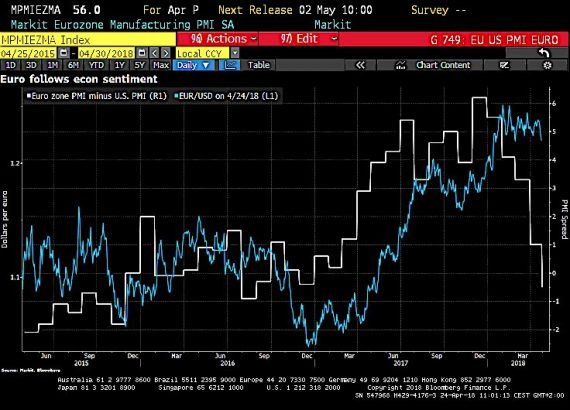Select the 1D time range
Viewport: 570px width, 410px height.
(11, 65)
